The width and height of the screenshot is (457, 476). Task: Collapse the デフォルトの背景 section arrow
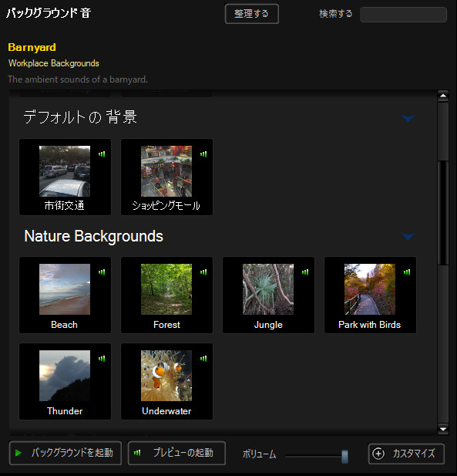(408, 118)
